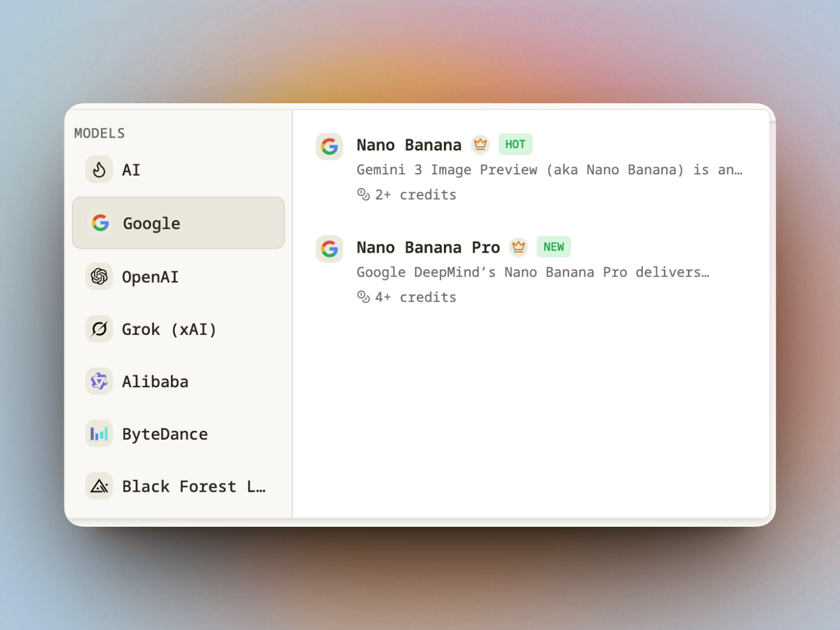The width and height of the screenshot is (840, 630).
Task: Click the OpenAI icon in sidebar
Action: (x=99, y=276)
